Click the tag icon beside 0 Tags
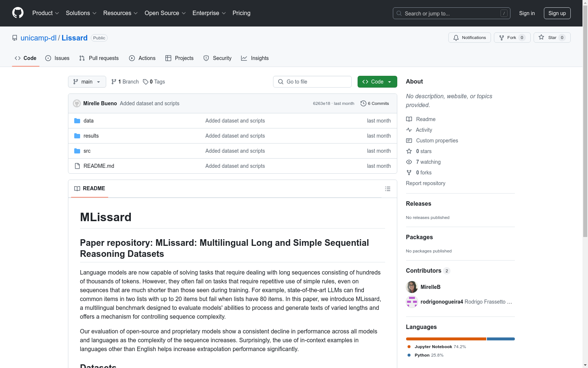Viewport: 588px width, 368px height. [146, 82]
